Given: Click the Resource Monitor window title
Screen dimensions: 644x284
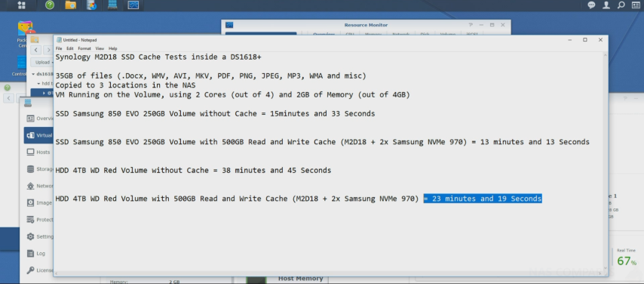Looking at the screenshot, I should coord(366,25).
